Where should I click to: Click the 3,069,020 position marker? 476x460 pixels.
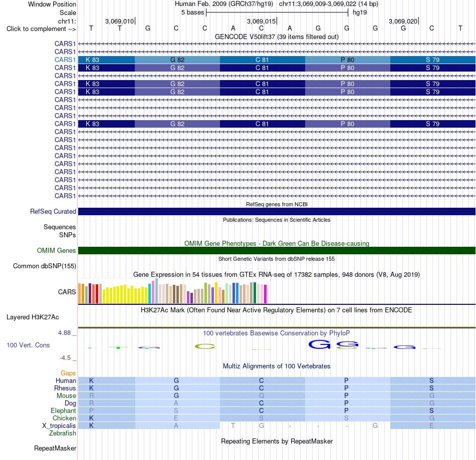pyautogui.click(x=403, y=21)
